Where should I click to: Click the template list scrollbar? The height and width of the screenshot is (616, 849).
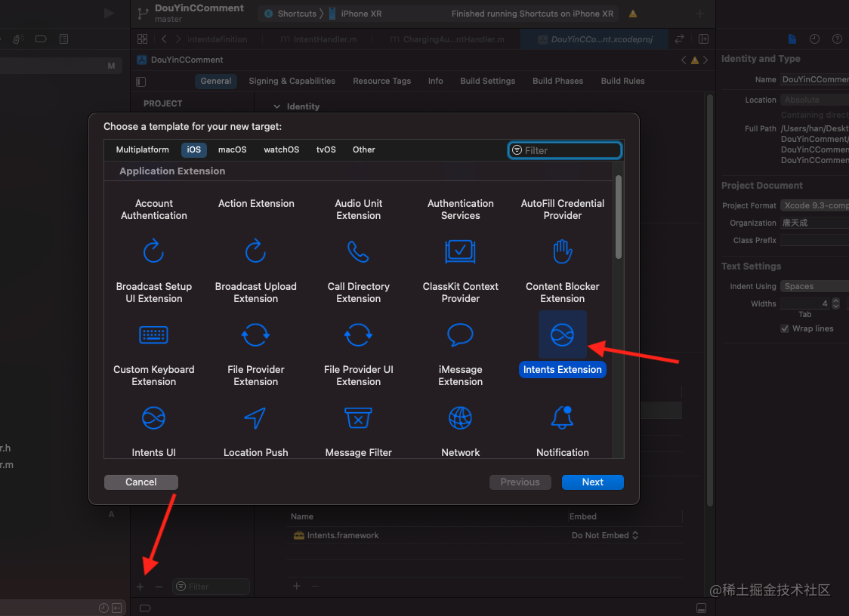(619, 217)
